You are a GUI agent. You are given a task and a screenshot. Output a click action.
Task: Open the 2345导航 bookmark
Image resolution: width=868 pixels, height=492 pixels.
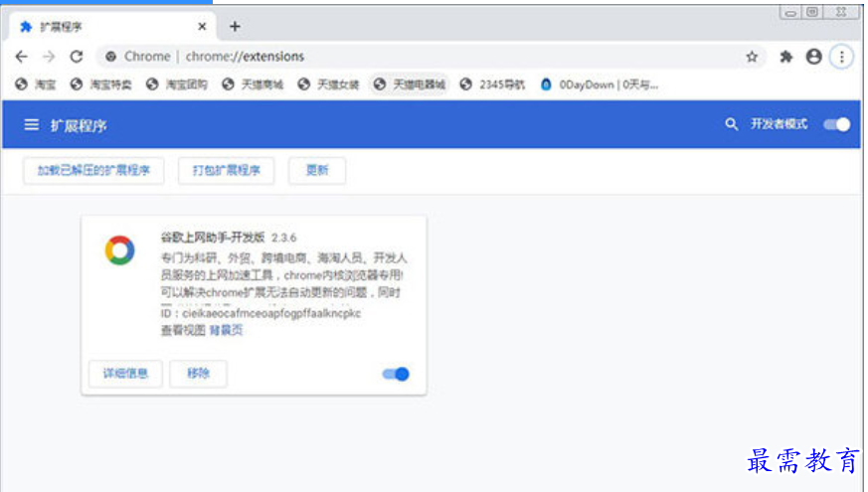(492, 84)
